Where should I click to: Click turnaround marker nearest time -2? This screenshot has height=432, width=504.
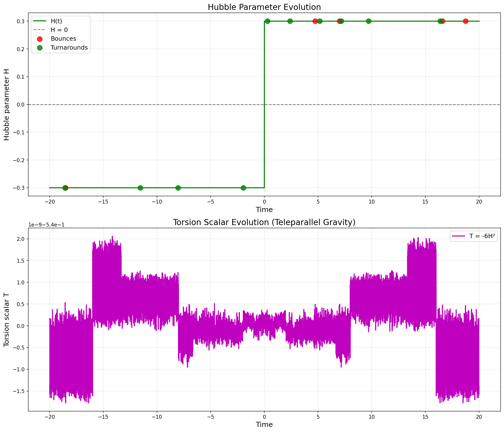pyautogui.click(x=243, y=188)
